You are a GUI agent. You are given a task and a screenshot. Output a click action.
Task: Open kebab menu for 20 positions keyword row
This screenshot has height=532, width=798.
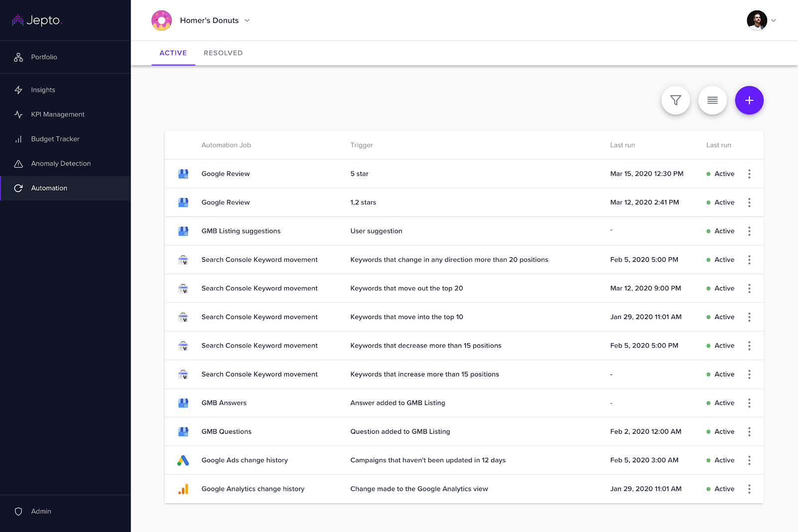click(749, 260)
